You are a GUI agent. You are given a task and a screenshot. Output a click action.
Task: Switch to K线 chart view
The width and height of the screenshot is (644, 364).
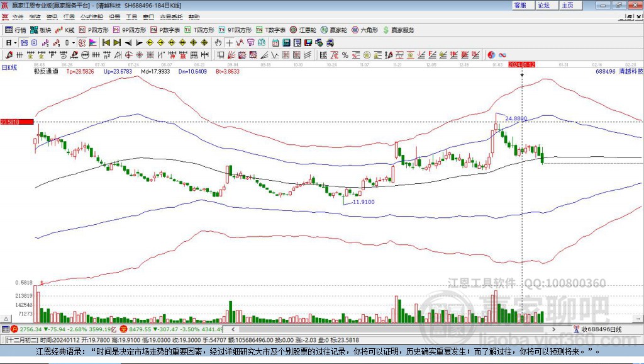click(x=65, y=30)
